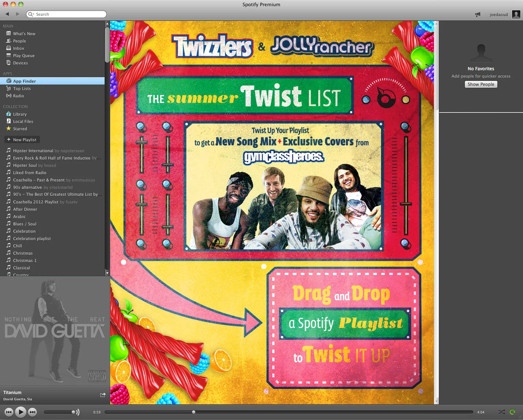The width and height of the screenshot is (523, 420).
Task: Click the New Playlist button
Action: (22, 140)
